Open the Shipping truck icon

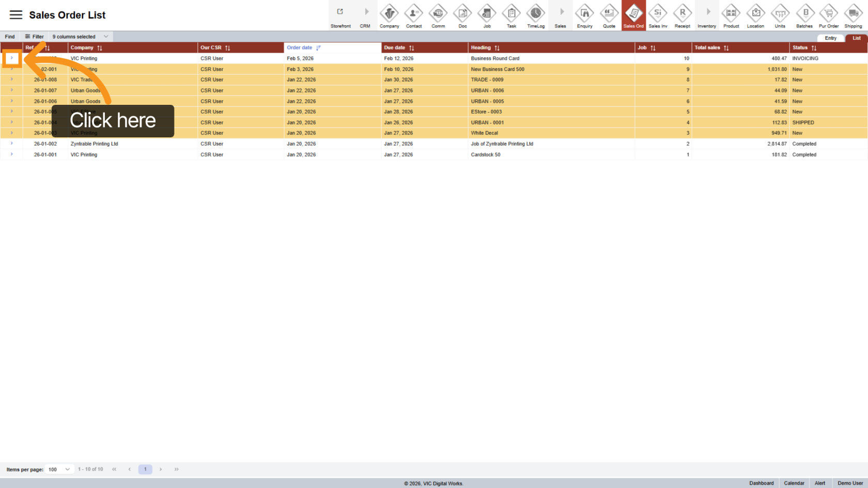(x=853, y=15)
